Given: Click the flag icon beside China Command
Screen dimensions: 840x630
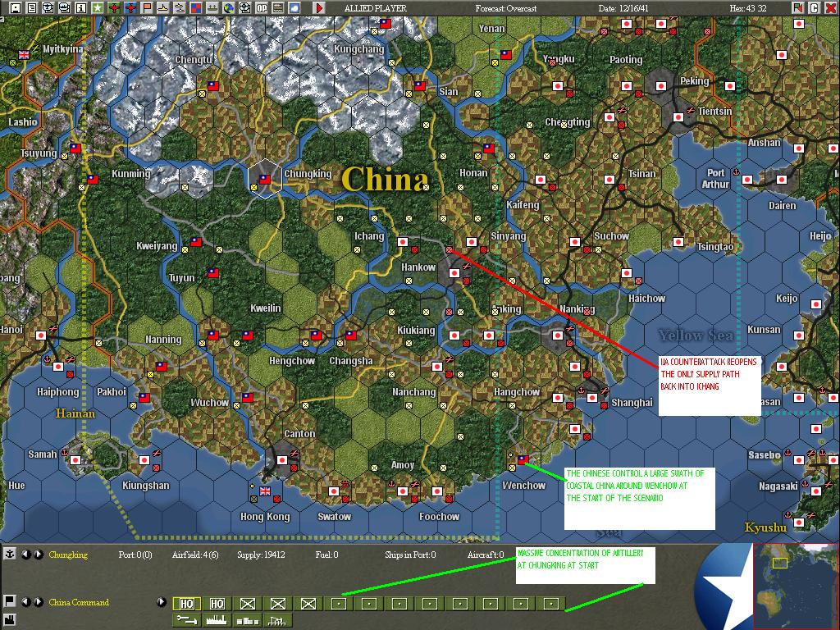Looking at the screenshot, I should pos(9,600).
